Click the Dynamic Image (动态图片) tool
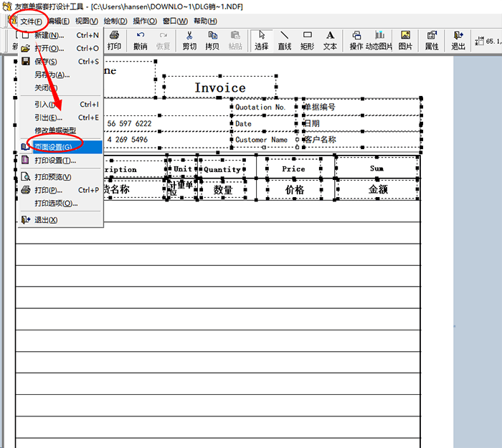The width and height of the screenshot is (502, 448). click(379, 40)
